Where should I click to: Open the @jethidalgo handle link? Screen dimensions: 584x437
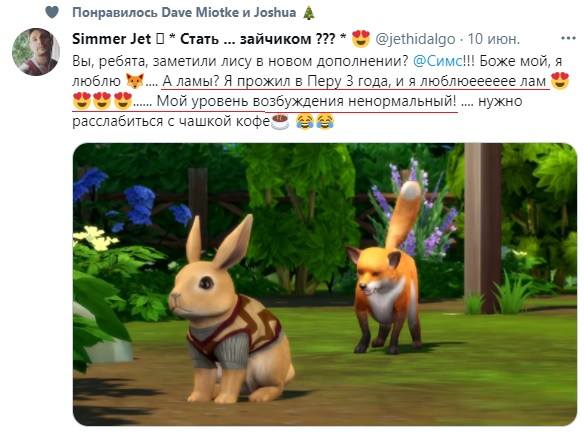tap(415, 39)
